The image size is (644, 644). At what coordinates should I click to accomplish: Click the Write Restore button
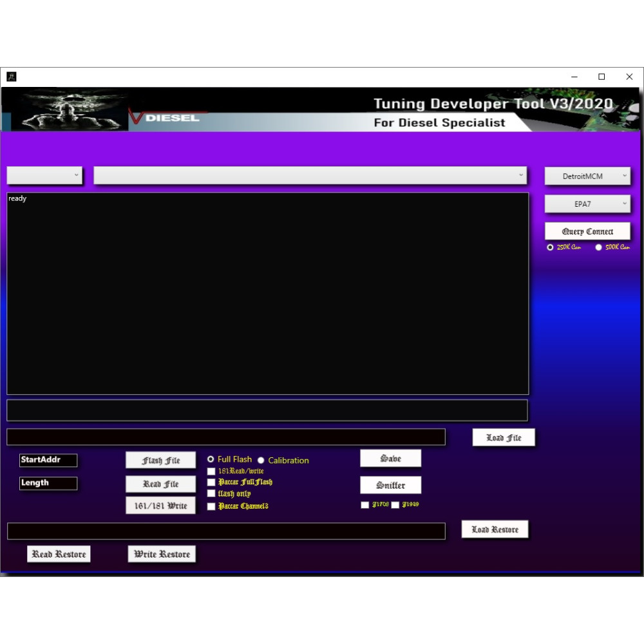click(x=161, y=554)
